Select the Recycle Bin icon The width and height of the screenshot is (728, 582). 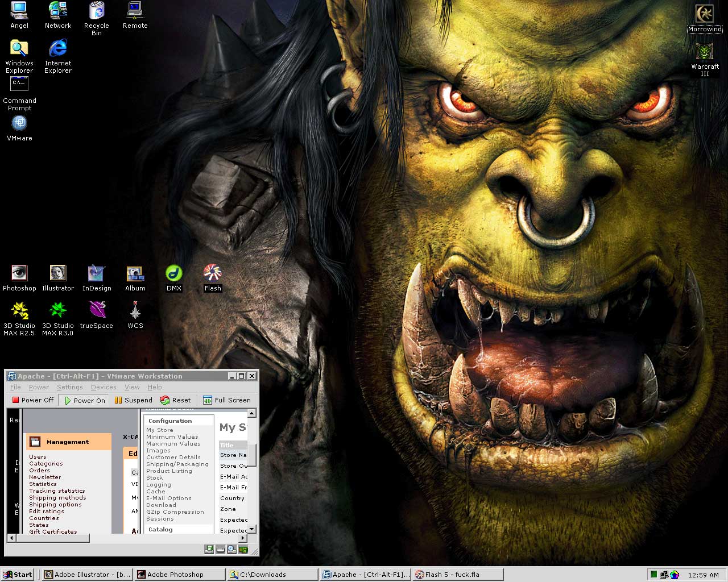tap(97, 19)
